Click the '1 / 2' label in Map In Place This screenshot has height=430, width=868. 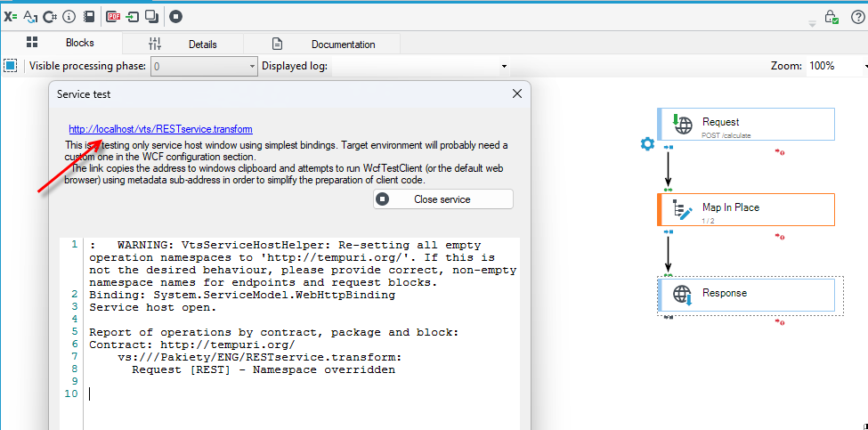[x=710, y=221]
